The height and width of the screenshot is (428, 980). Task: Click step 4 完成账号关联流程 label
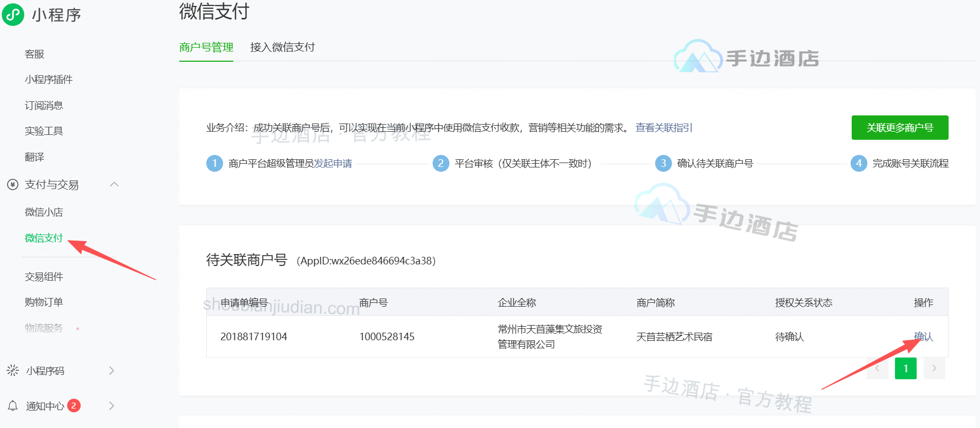coord(911,164)
